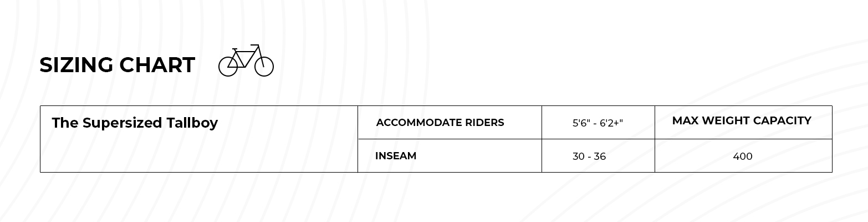The width and height of the screenshot is (868, 222).
Task: Click the 5'6" - 6'2+" height range cell
Action: point(598,123)
